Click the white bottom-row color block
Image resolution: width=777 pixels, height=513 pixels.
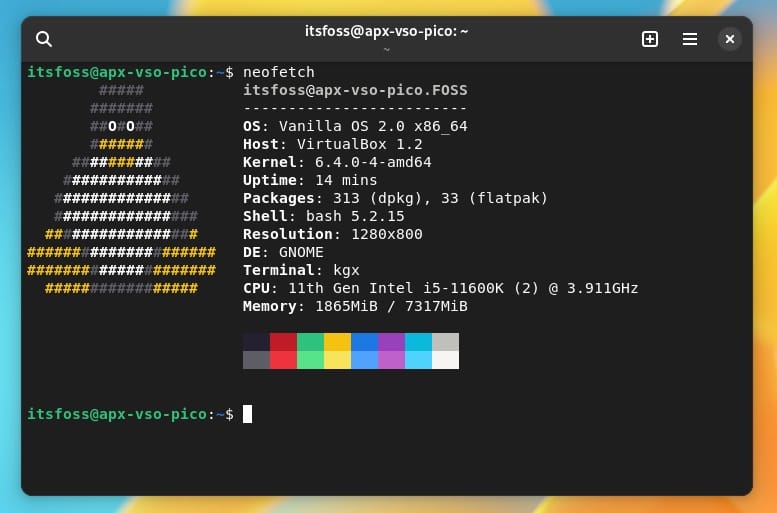(x=445, y=360)
